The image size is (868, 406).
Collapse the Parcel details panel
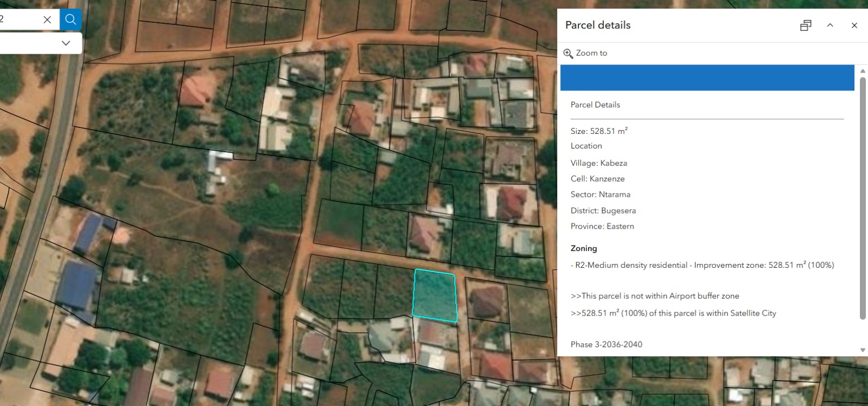pyautogui.click(x=830, y=25)
